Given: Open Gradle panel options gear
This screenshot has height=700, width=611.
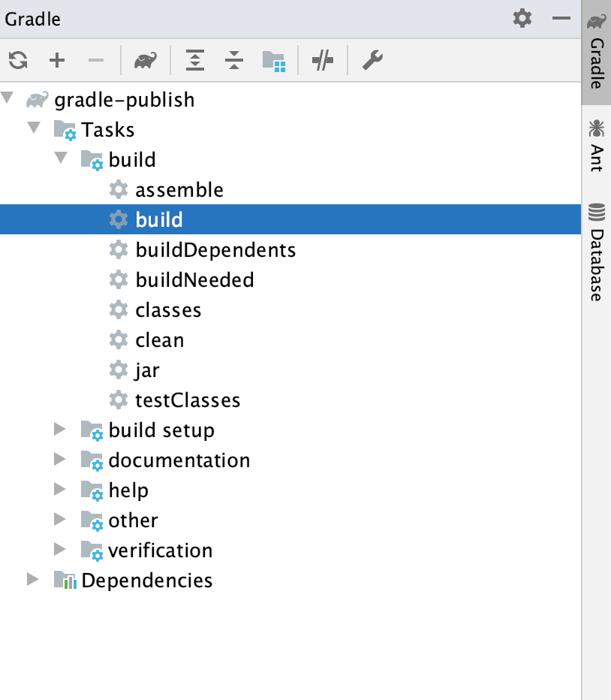Looking at the screenshot, I should (522, 18).
